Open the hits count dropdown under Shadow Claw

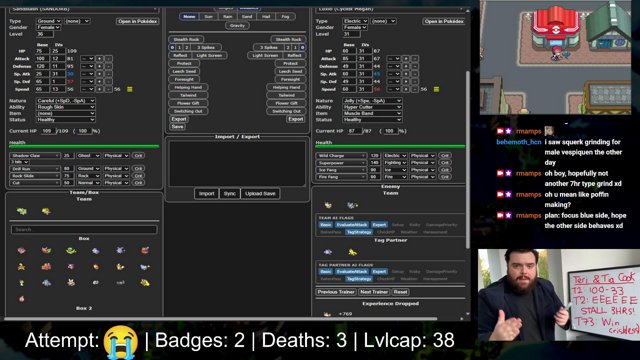click(x=19, y=162)
